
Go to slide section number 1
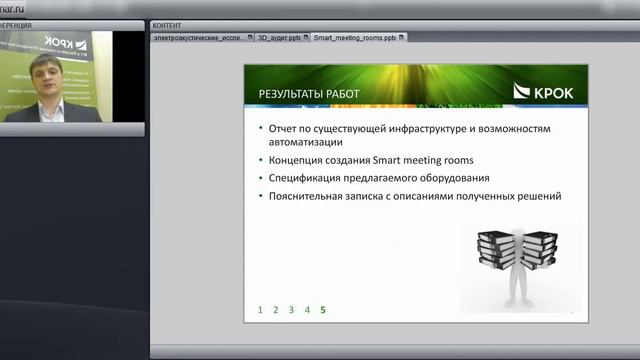(x=260, y=310)
